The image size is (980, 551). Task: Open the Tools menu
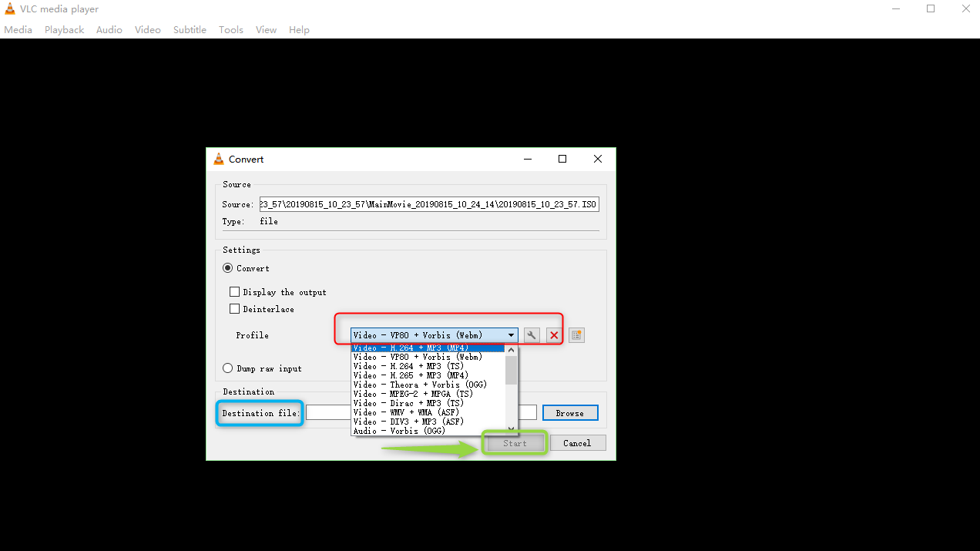[x=231, y=29]
